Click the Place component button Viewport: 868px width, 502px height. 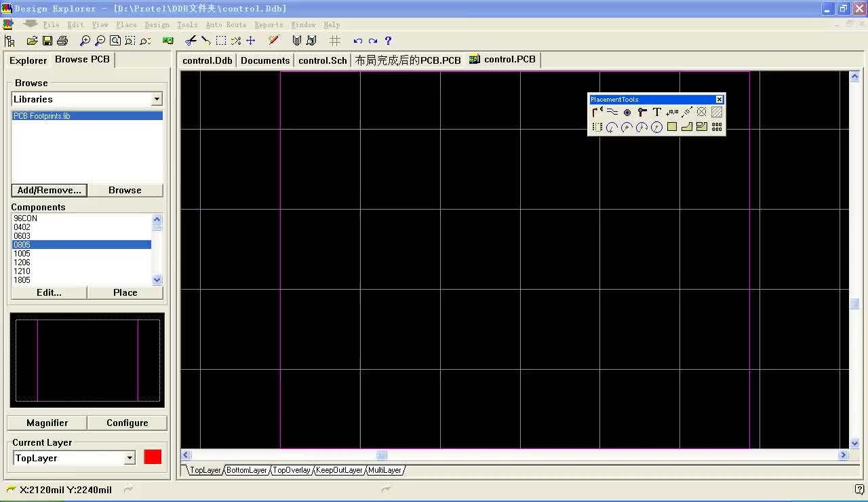click(125, 292)
